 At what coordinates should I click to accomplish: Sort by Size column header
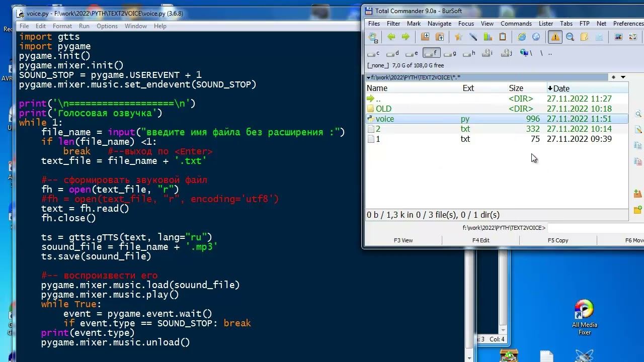tap(527, 88)
